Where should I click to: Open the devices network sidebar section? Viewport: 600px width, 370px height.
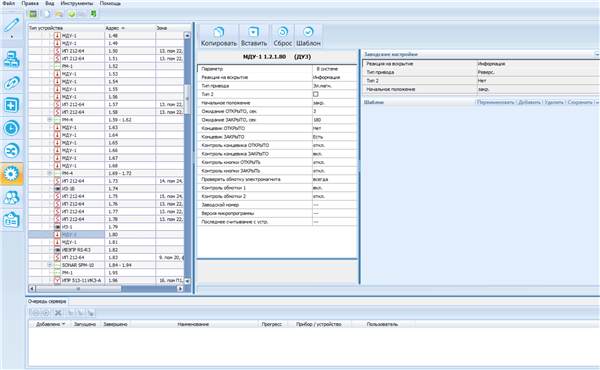11,59
